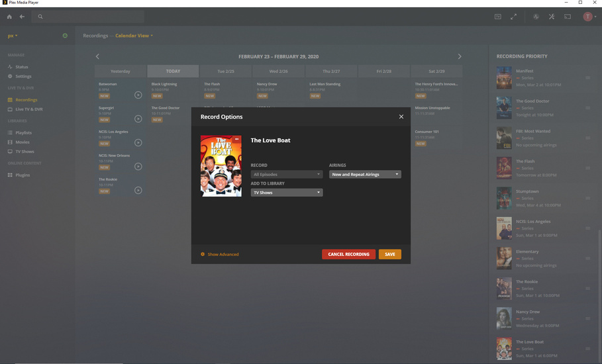Open Nancy Drew calendar entry
This screenshot has height=364, width=602.
click(278, 90)
